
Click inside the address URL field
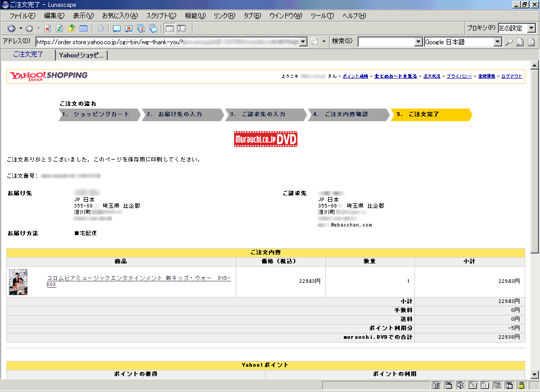coord(167,42)
